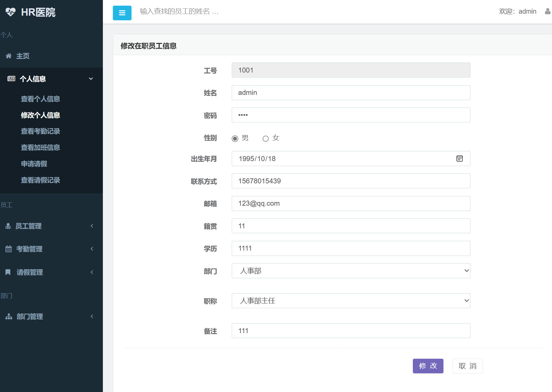Click the HR医院 heart logo icon

click(11, 12)
